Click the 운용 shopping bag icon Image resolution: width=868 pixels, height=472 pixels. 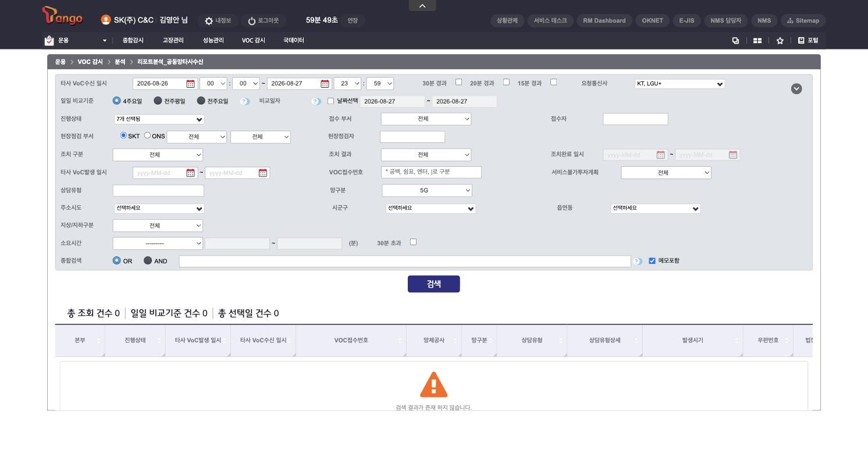tap(49, 41)
